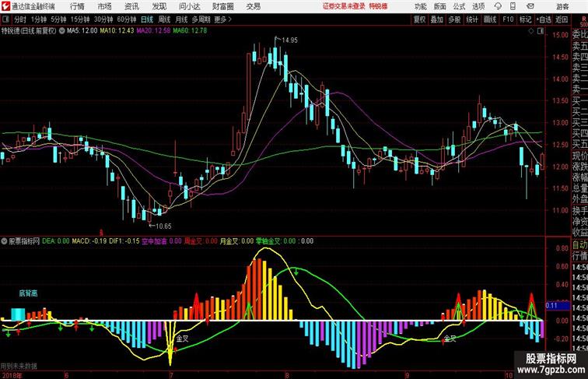Click the 月金叉 indicator label
The width and height of the screenshot is (588, 379).
click(229, 241)
